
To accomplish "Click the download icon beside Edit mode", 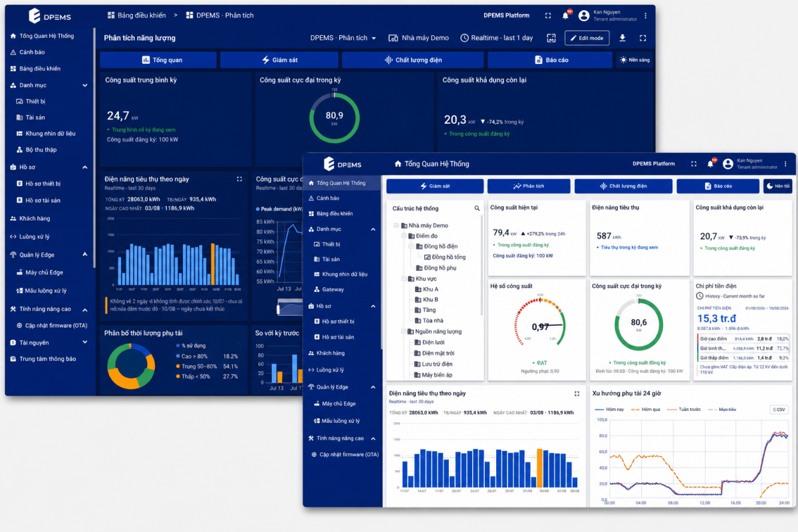I will pos(622,38).
